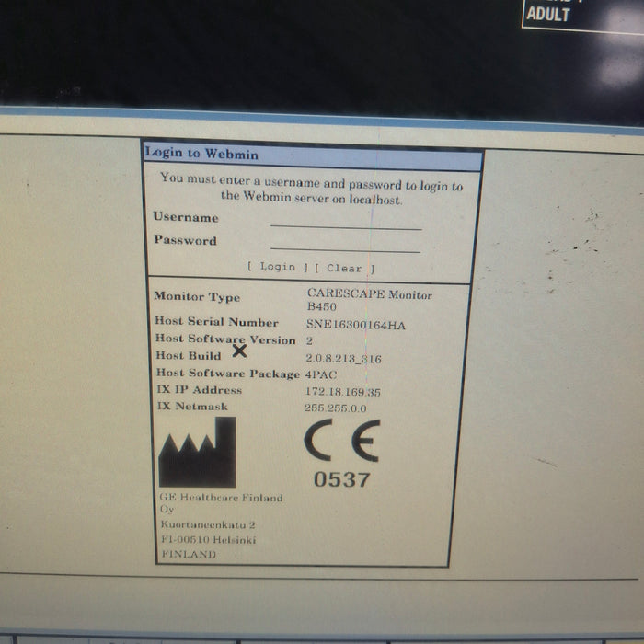Click the Login button
Screen dimensions: 644x644
coord(278,267)
